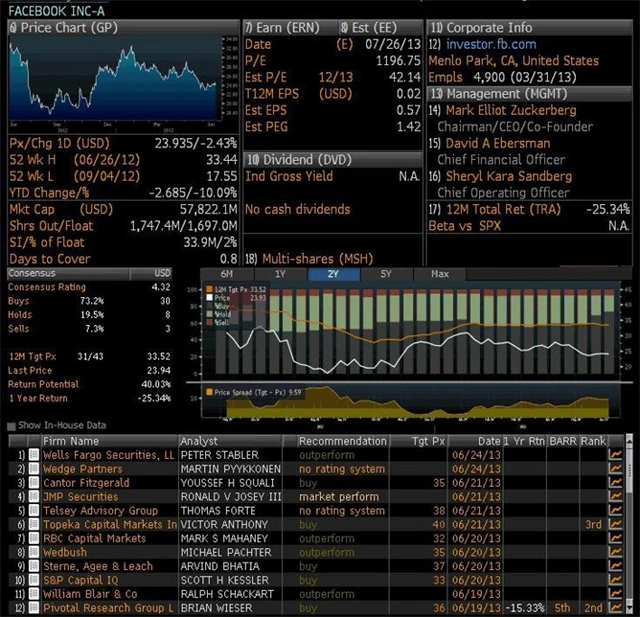Click the chart icon in Wells Fargo Securities row
Image resolution: width=640 pixels, height=617 pixels.
pyautogui.click(x=616, y=455)
